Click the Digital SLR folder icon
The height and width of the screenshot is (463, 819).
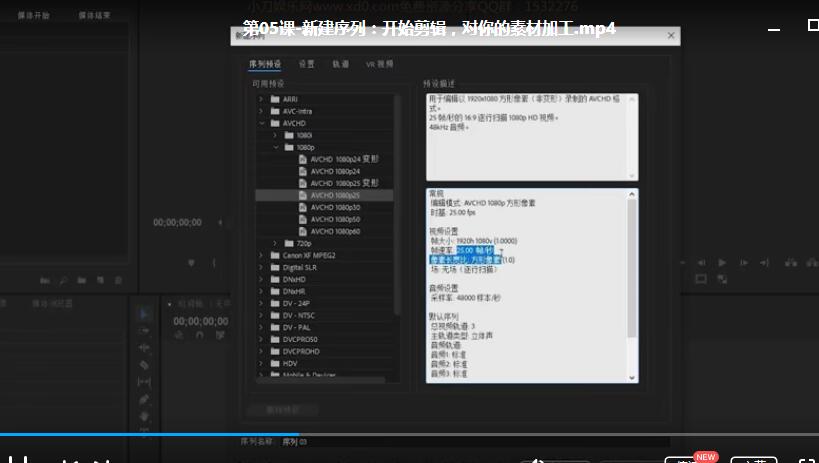coord(275,267)
